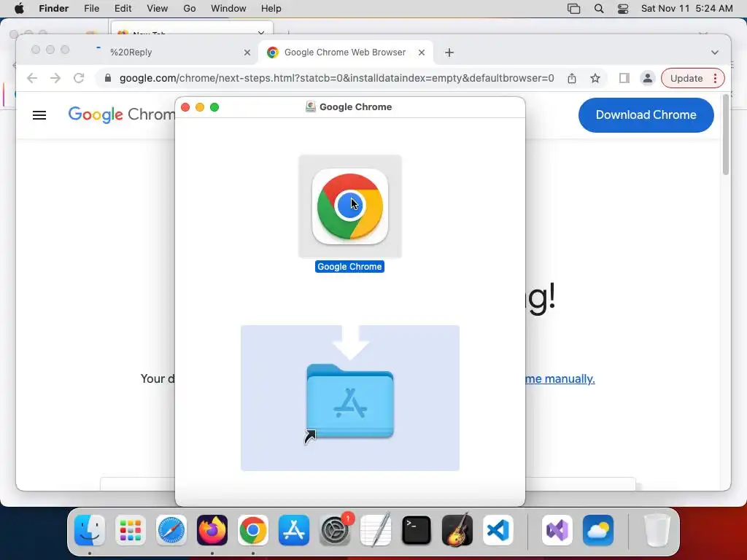The image size is (747, 560).
Task: Open the Edit menu
Action: point(123,9)
